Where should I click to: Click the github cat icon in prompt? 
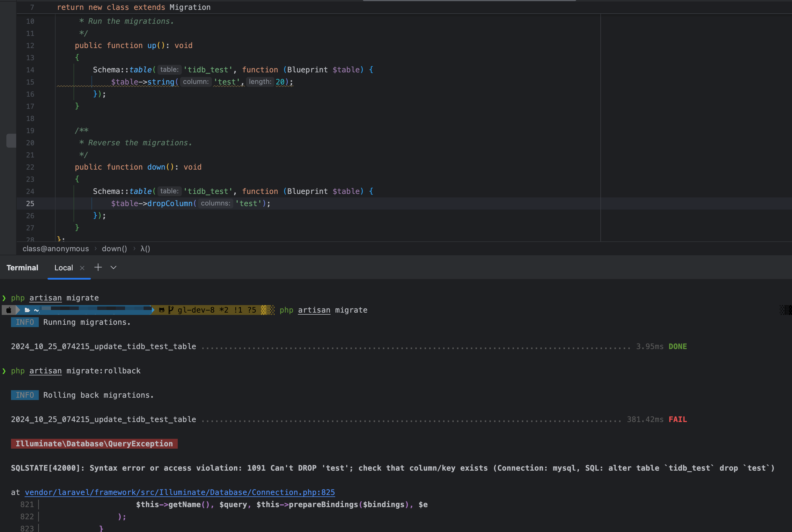(162, 310)
